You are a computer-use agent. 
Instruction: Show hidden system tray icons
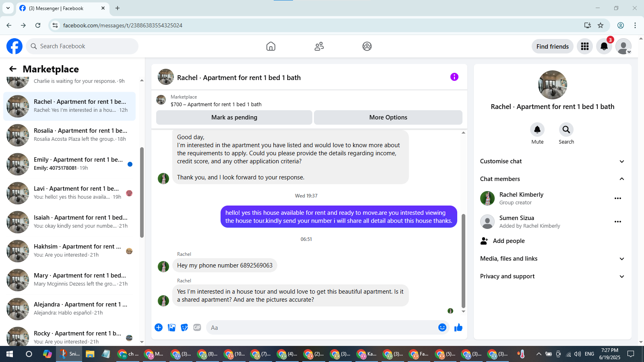[539, 354]
